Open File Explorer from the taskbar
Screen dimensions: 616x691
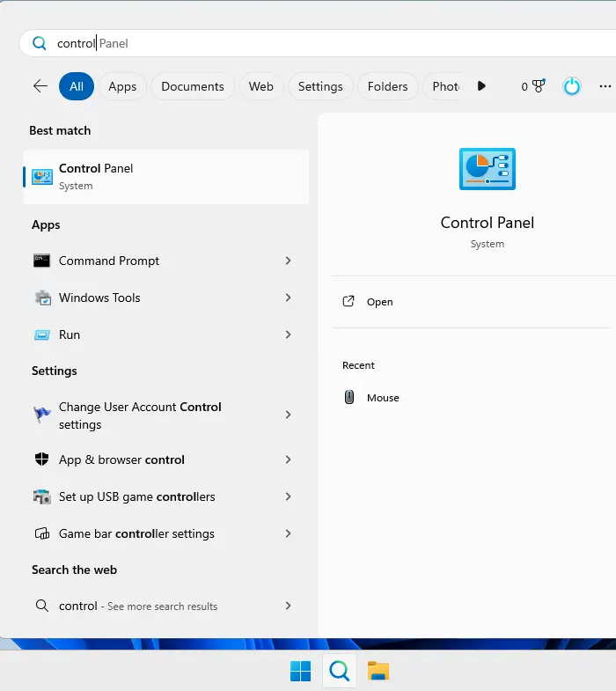tap(378, 672)
